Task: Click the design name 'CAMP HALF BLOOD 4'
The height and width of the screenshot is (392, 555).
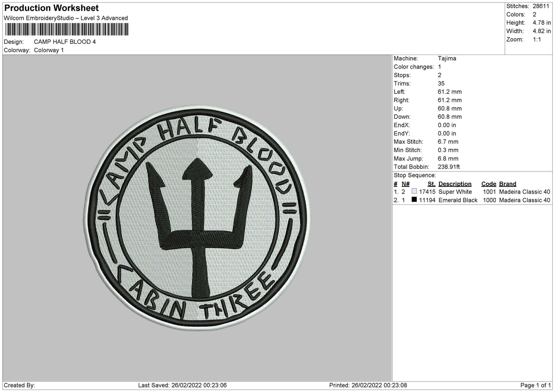Action: (65, 42)
